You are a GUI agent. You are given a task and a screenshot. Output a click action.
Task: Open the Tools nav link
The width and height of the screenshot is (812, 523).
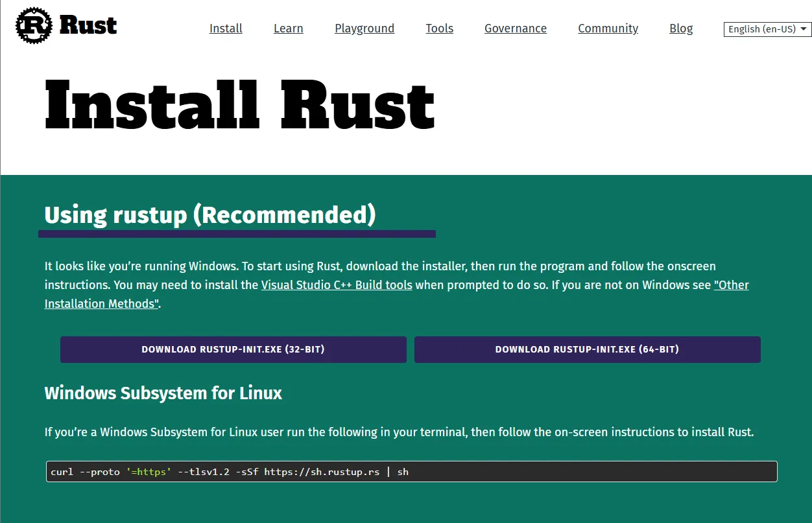point(440,29)
